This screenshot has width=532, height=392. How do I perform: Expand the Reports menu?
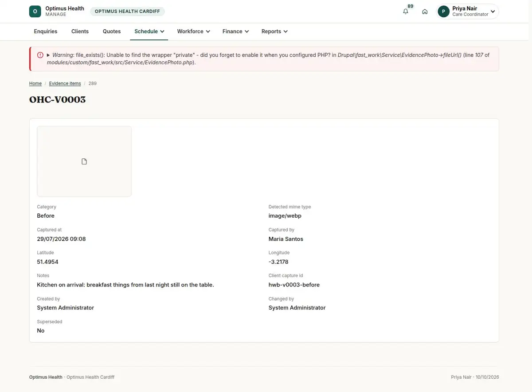[274, 31]
